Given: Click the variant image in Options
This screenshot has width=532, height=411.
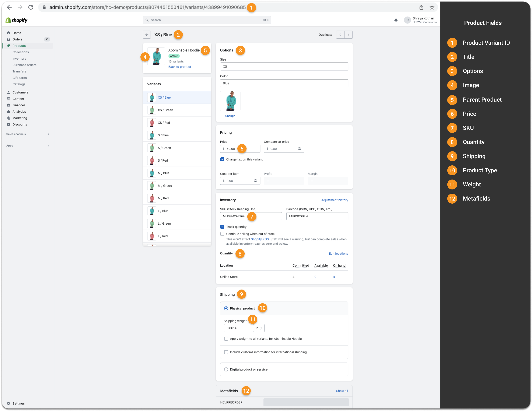Looking at the screenshot, I should pyautogui.click(x=230, y=101).
